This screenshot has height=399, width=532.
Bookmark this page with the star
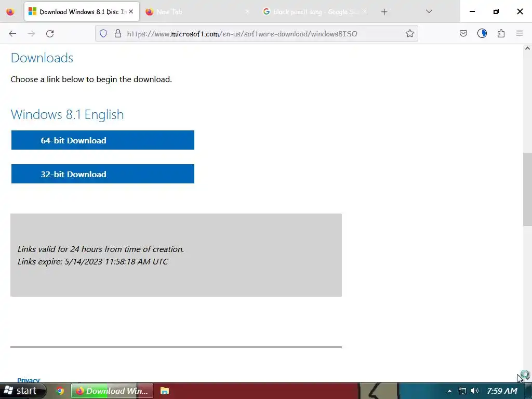[x=410, y=34]
